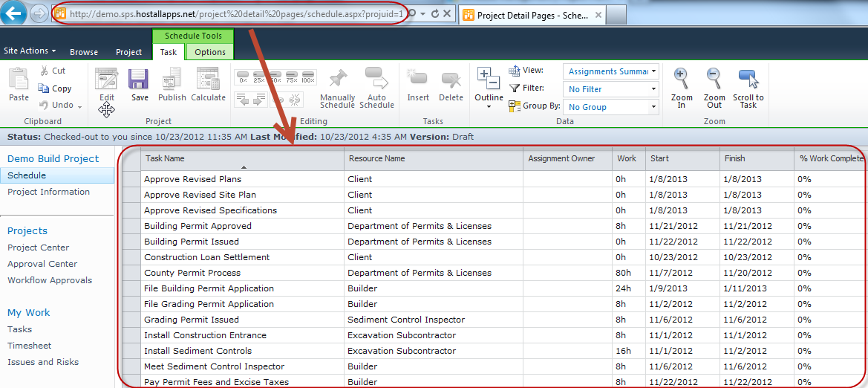Insert a new task
Image resolution: width=868 pixels, height=388 pixels.
click(x=418, y=84)
